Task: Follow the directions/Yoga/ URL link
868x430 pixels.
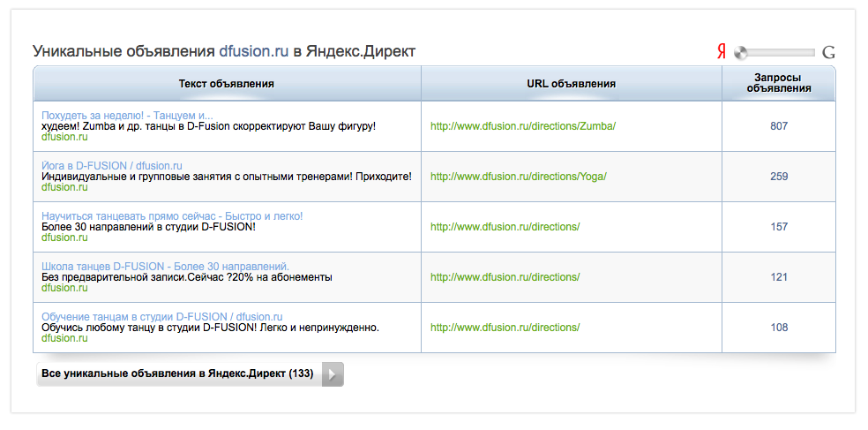Action: [x=518, y=177]
